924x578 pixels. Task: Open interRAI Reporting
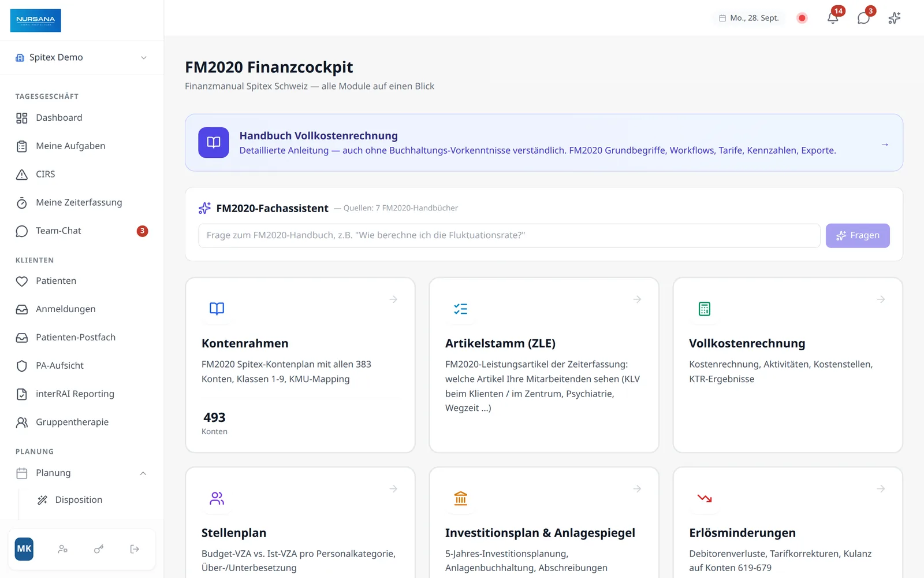(x=81, y=394)
